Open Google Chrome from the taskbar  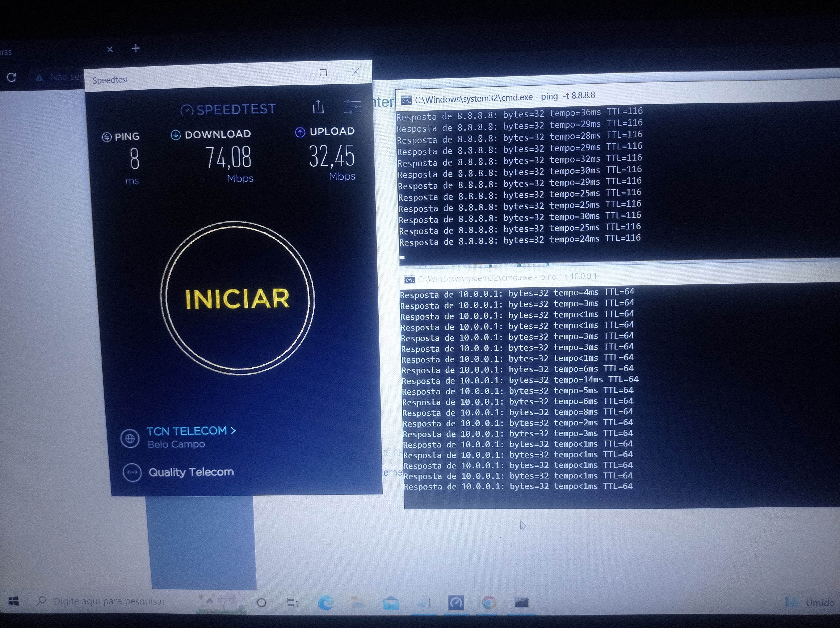tap(489, 603)
